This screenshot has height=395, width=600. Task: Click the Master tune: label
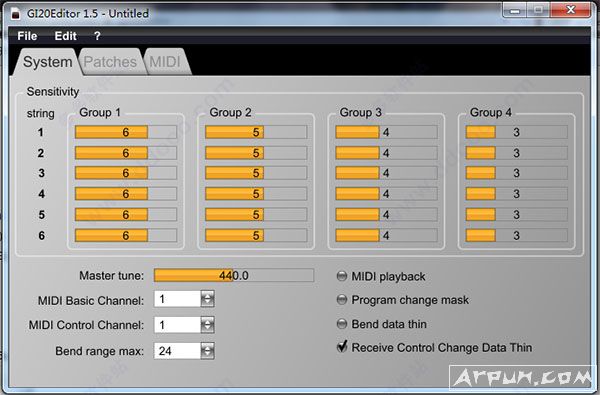pos(111,276)
